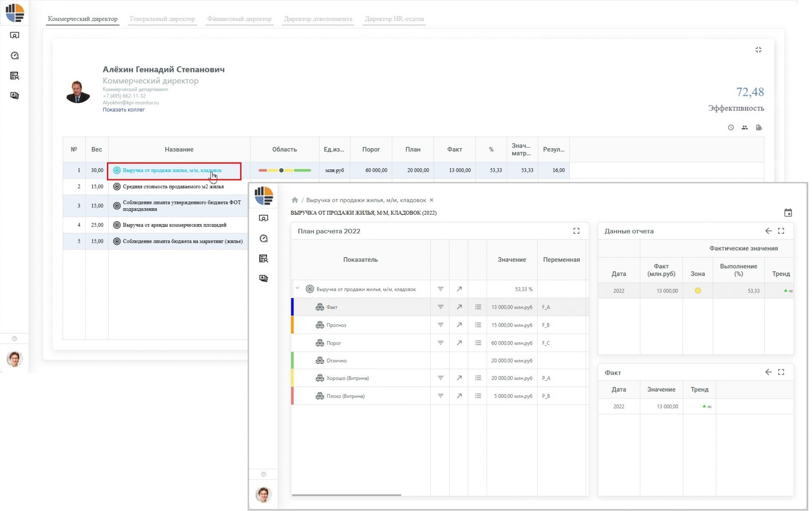Maximize the Факт panel
The width and height of the screenshot is (812, 511).
[x=781, y=372]
